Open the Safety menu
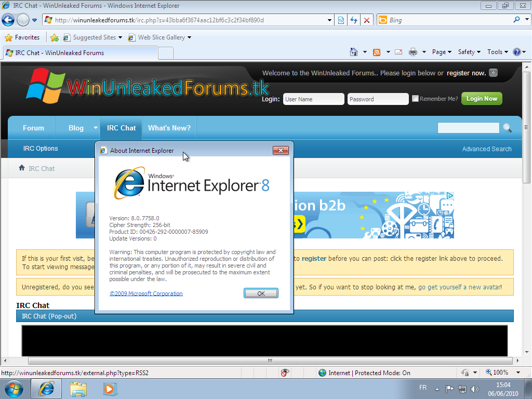 (469, 52)
